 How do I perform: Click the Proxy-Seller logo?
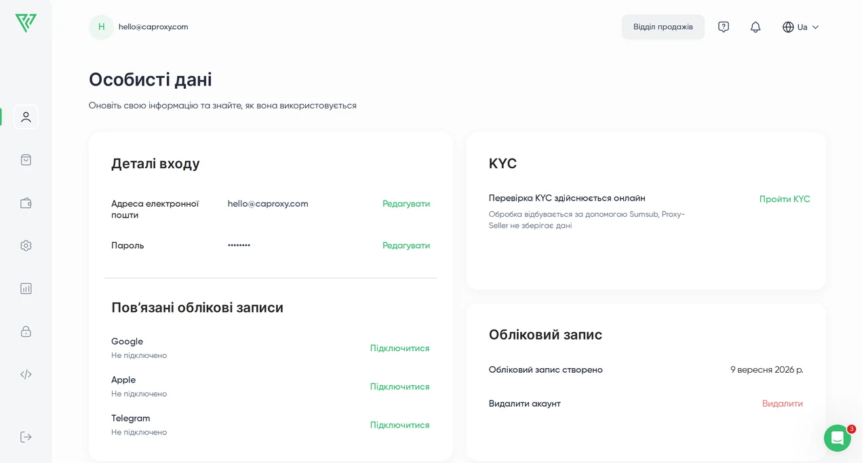point(26,23)
